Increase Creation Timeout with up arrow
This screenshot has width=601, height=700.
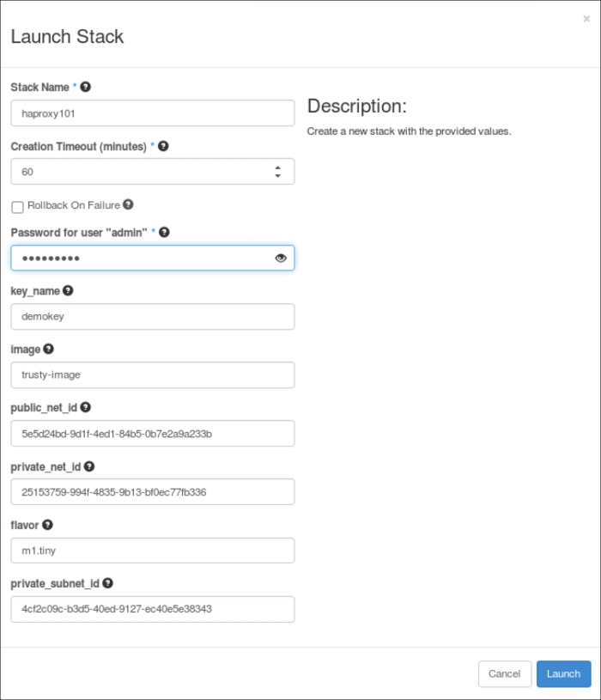[x=277, y=167]
